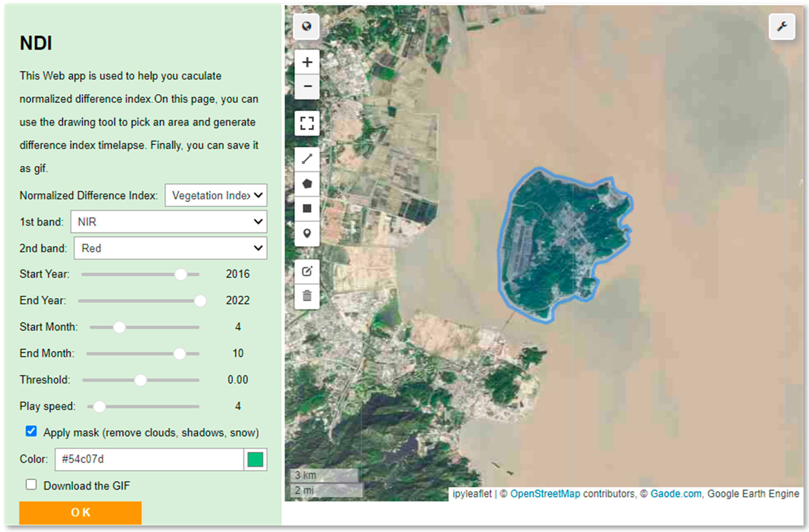Screen dimensions: 809x532
Task: Select the draw rectangle tool
Action: click(307, 208)
